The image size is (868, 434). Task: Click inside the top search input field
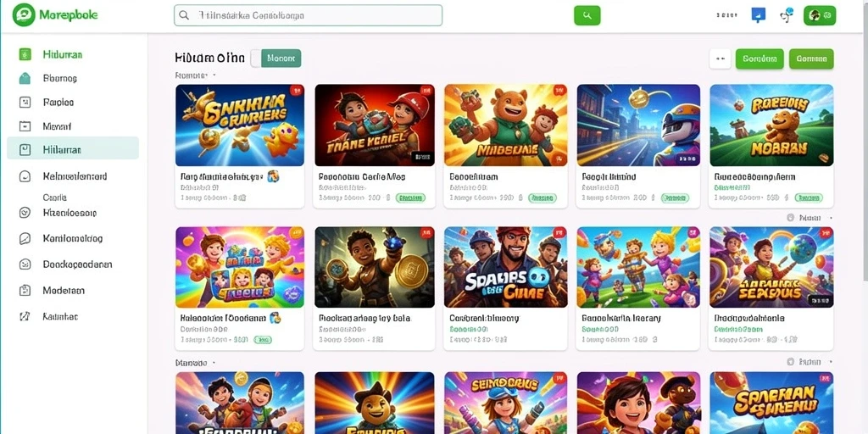pos(309,15)
